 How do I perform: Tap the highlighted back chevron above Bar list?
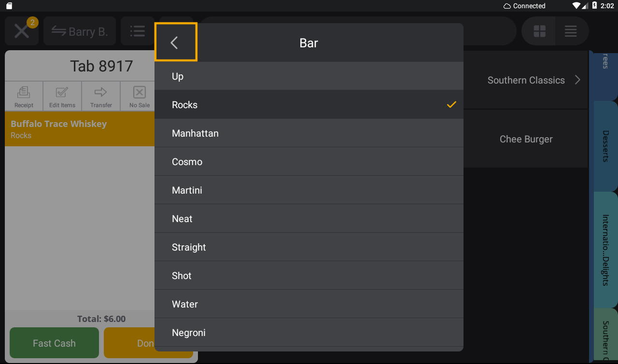click(175, 42)
